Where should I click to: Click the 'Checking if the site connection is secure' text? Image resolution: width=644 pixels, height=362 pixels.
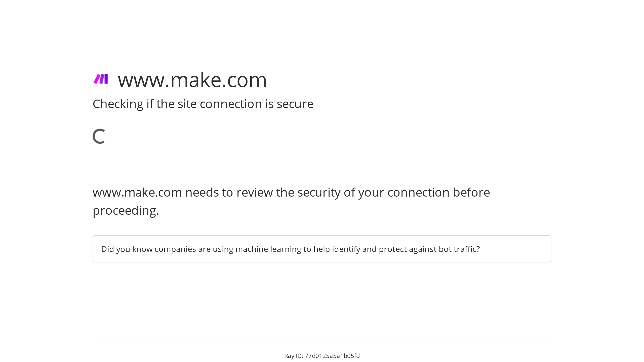(203, 104)
